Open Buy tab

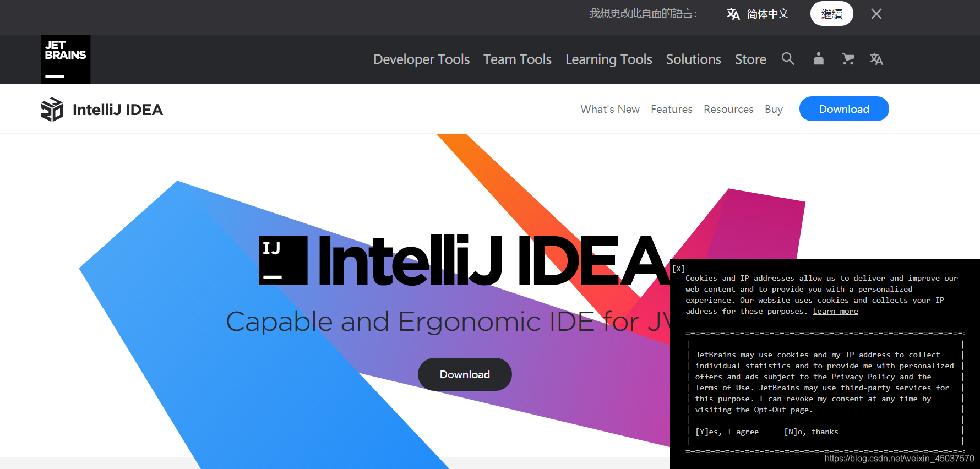pyautogui.click(x=774, y=109)
